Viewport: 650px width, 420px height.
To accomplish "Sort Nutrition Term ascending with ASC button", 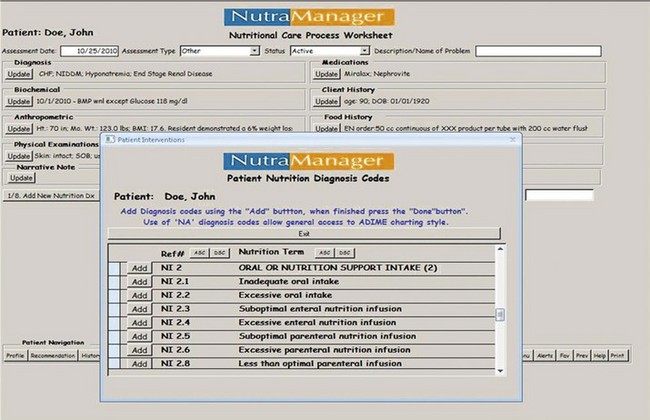I will pos(324,254).
